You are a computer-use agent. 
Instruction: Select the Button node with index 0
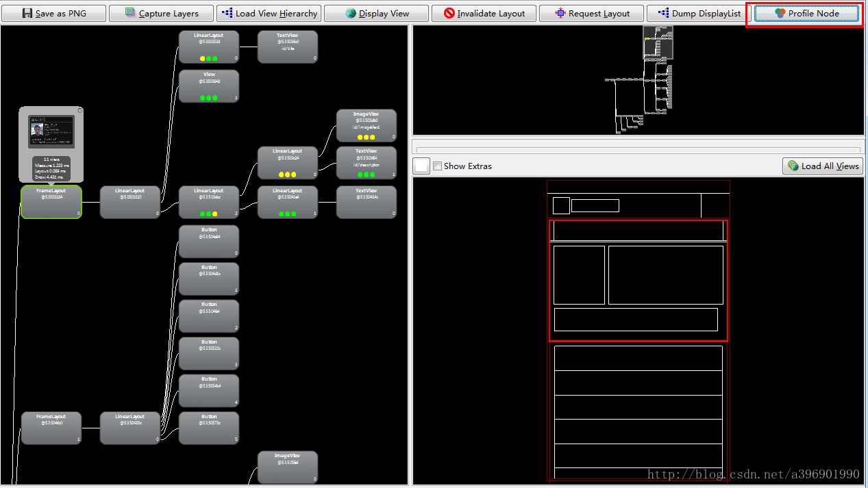pos(209,242)
